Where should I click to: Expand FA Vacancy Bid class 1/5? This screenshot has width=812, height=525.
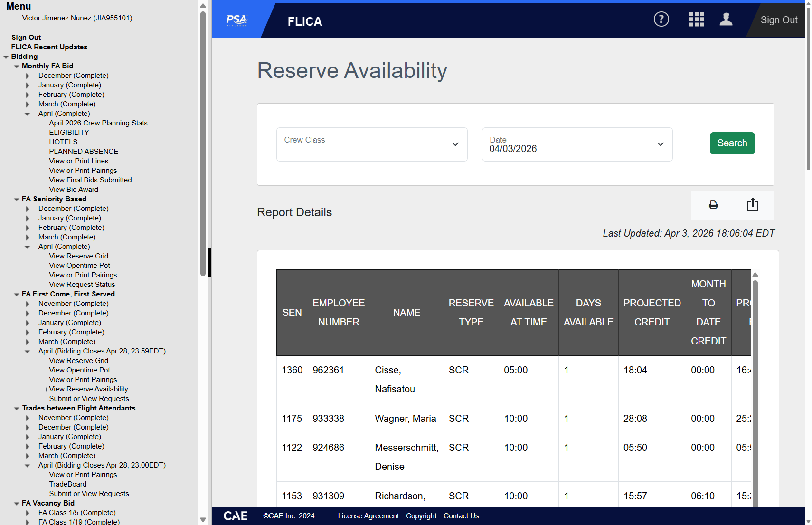[x=28, y=513]
